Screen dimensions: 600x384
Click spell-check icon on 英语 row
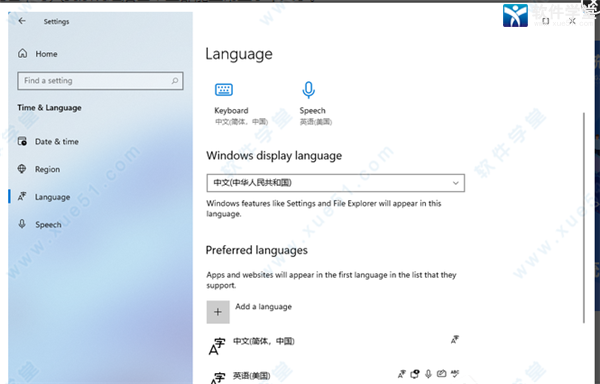pos(455,373)
